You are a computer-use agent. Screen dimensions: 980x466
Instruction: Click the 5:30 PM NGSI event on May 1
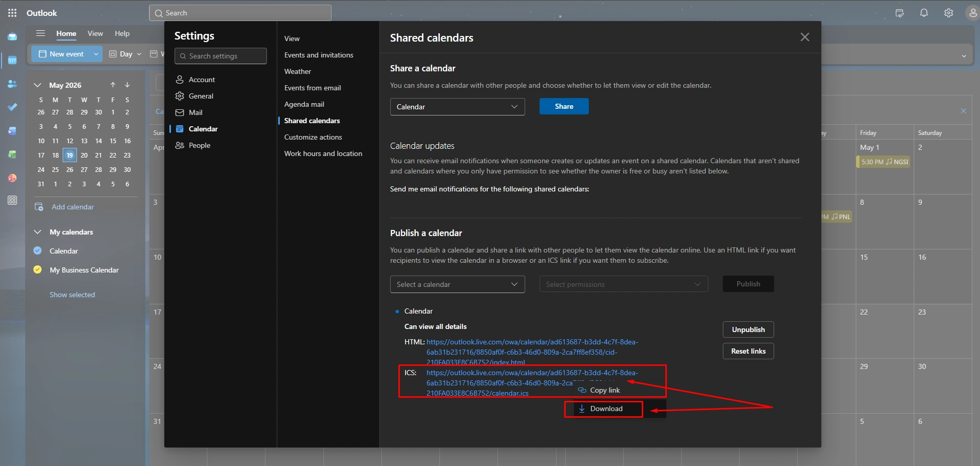(883, 162)
